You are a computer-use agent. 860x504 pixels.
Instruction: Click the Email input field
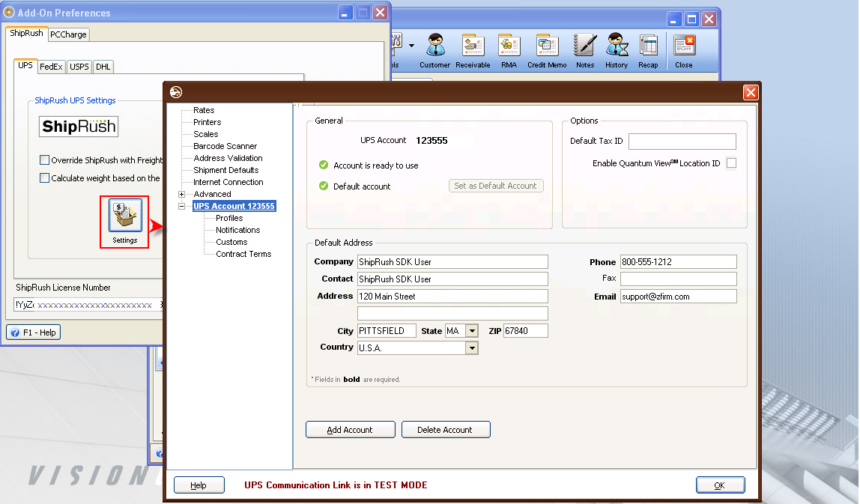(x=679, y=296)
